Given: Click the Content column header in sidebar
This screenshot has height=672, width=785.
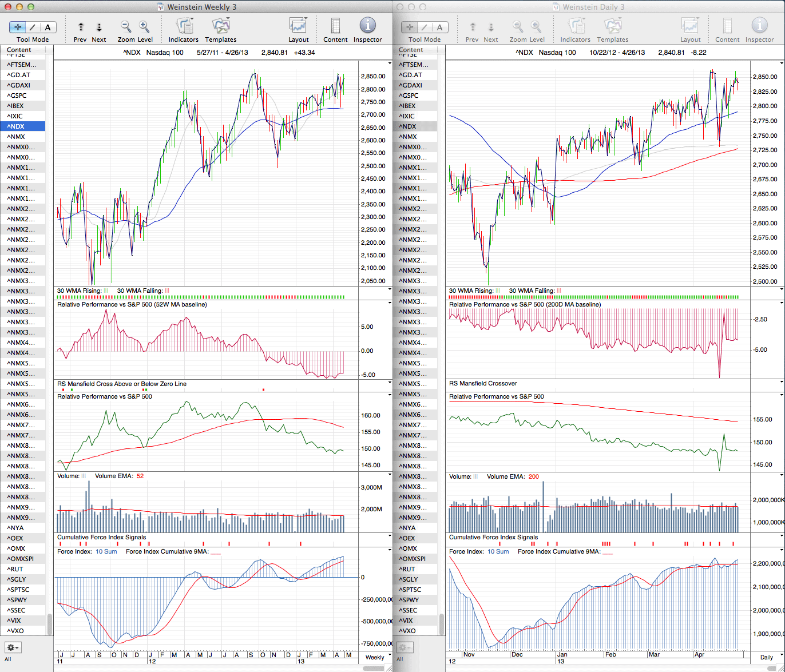Looking at the screenshot, I should tap(19, 50).
